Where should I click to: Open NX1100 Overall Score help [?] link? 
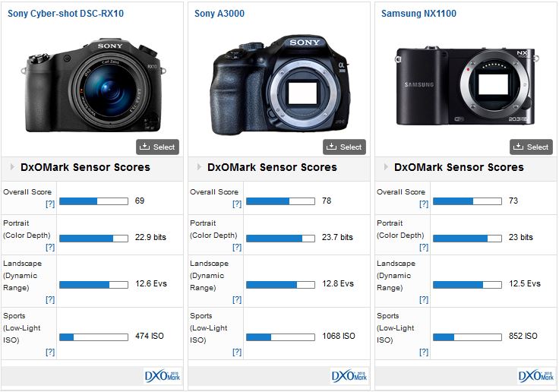[424, 204]
